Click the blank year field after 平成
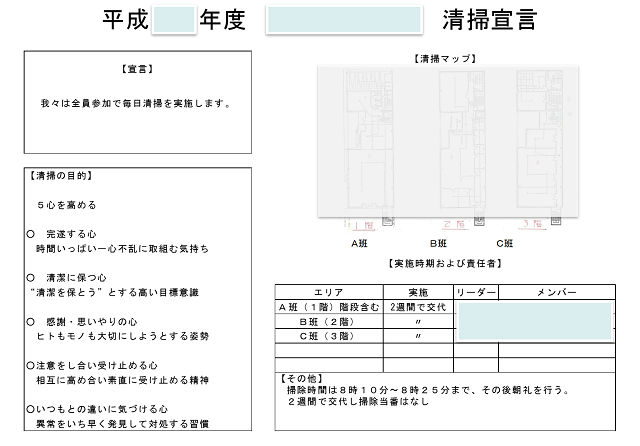Viewport: 640px width, 446px height. (x=174, y=20)
